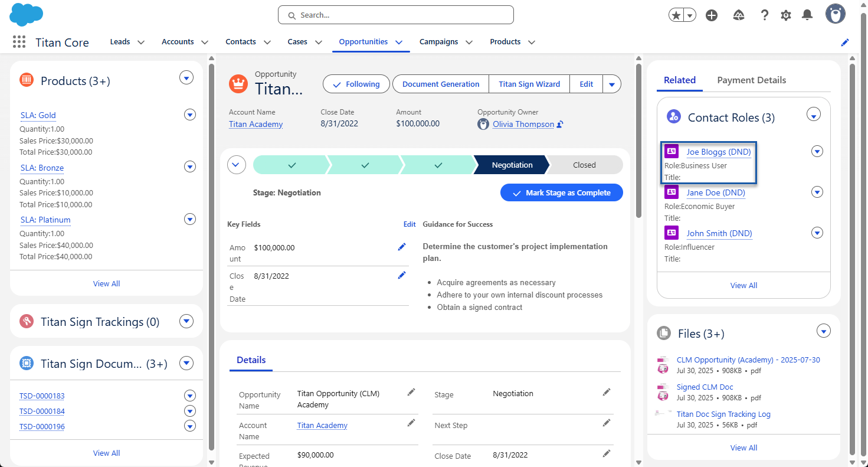Toggle off Following for this opportunity
The width and height of the screenshot is (868, 467).
coord(356,84)
